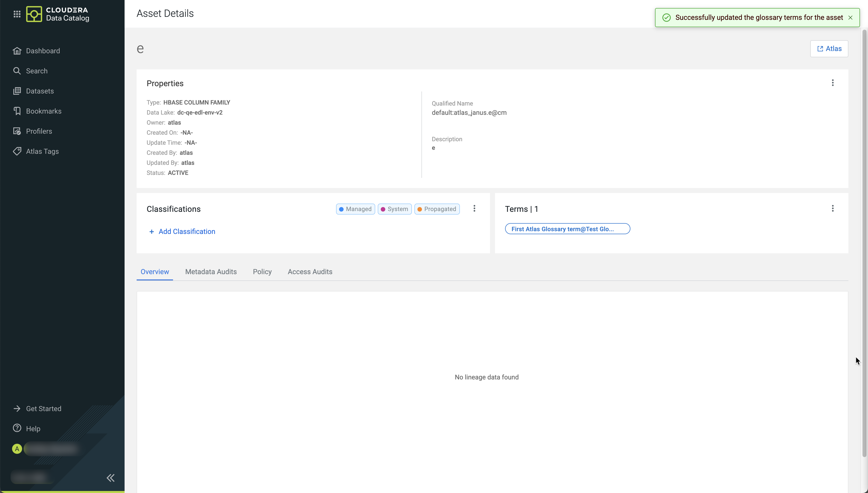The image size is (868, 493).
Task: Open Properties card options menu
Action: [833, 83]
